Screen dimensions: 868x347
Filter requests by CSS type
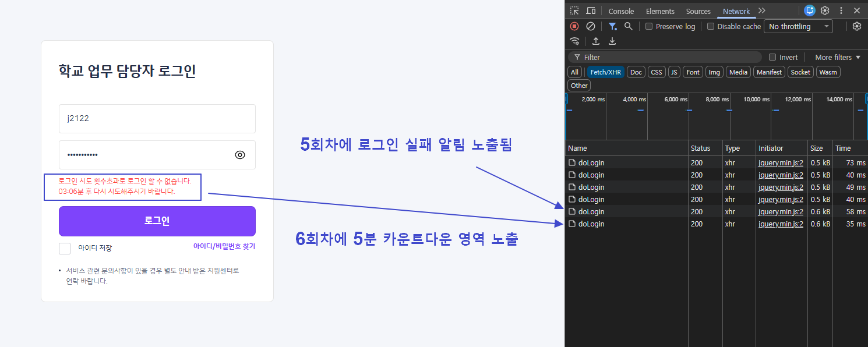pyautogui.click(x=657, y=72)
